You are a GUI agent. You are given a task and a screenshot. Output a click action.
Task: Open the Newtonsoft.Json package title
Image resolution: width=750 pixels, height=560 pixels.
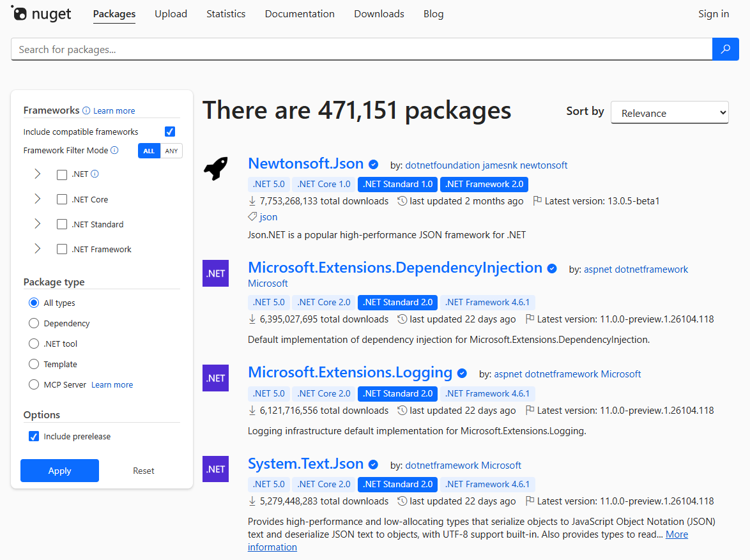(305, 163)
